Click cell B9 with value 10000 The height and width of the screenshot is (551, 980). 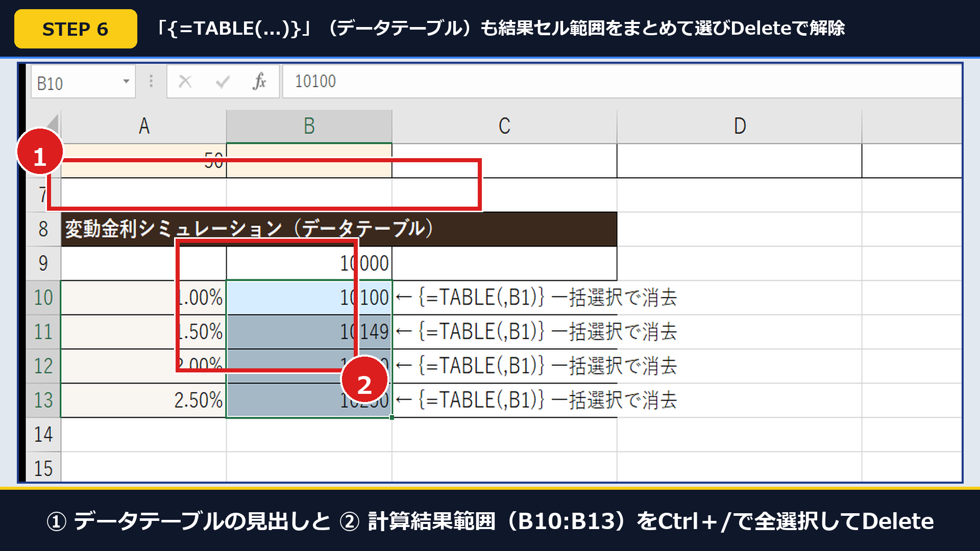tap(309, 263)
